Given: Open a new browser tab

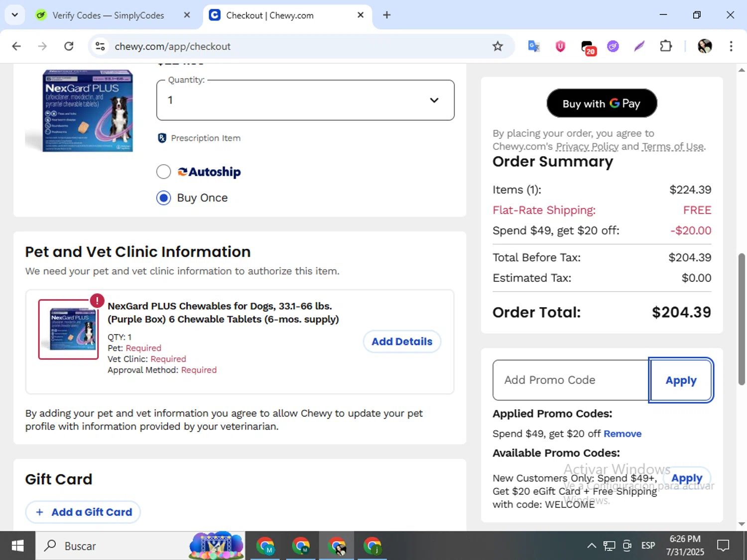Looking at the screenshot, I should pyautogui.click(x=386, y=15).
